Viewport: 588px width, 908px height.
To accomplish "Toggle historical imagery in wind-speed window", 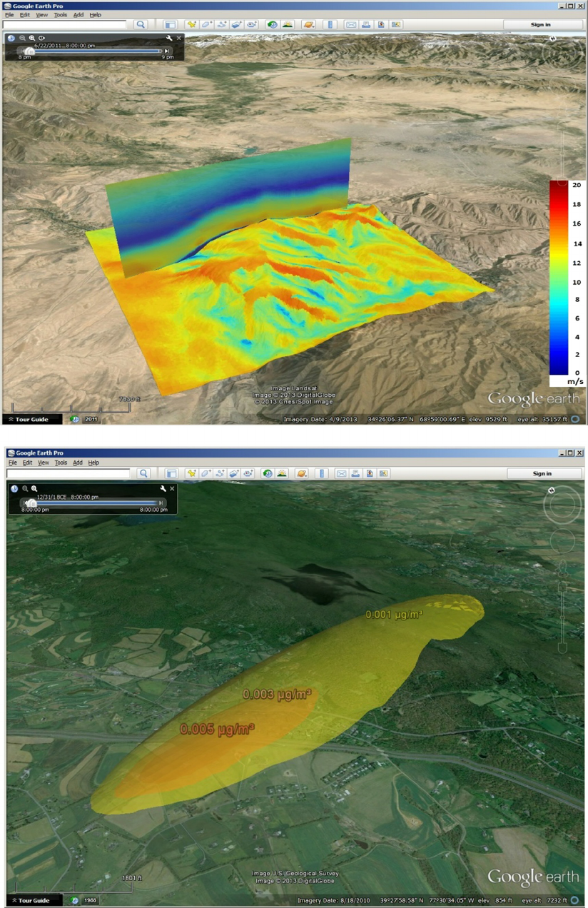I will point(272,24).
